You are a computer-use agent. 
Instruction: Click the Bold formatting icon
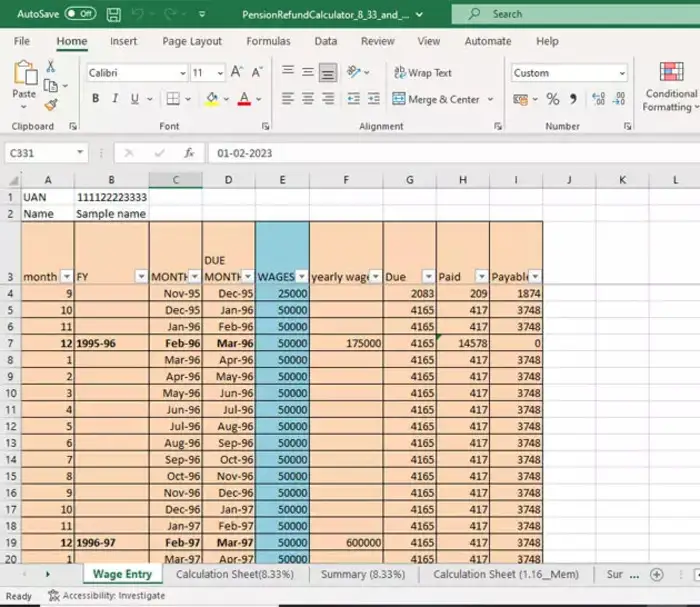(96, 99)
